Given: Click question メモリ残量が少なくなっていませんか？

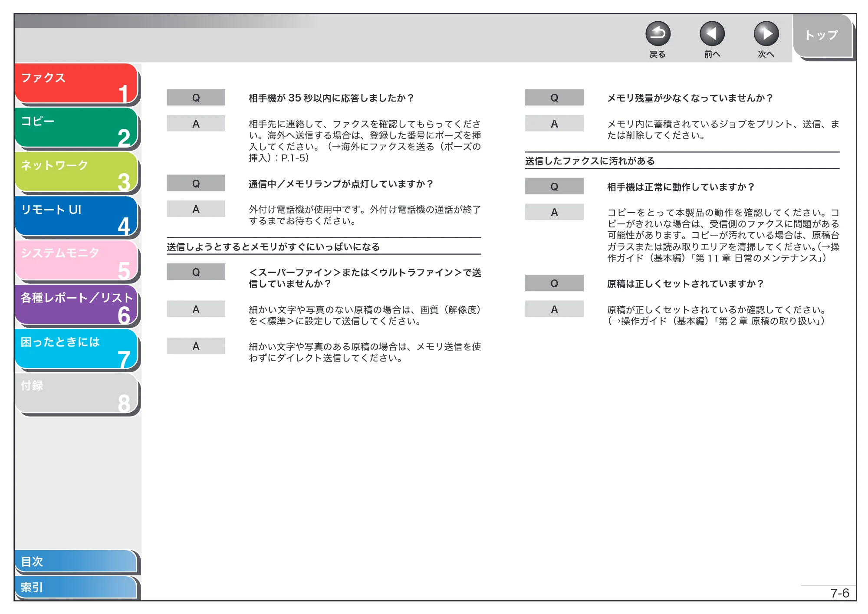Looking at the screenshot, I should (x=690, y=98).
